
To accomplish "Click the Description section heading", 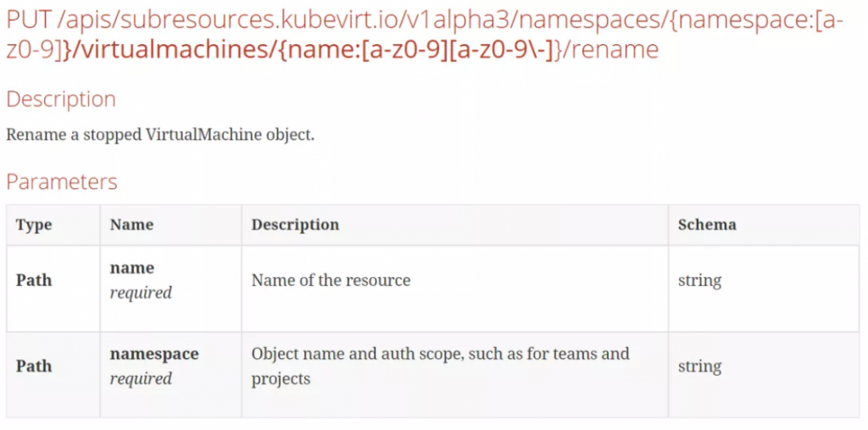I will click(61, 100).
